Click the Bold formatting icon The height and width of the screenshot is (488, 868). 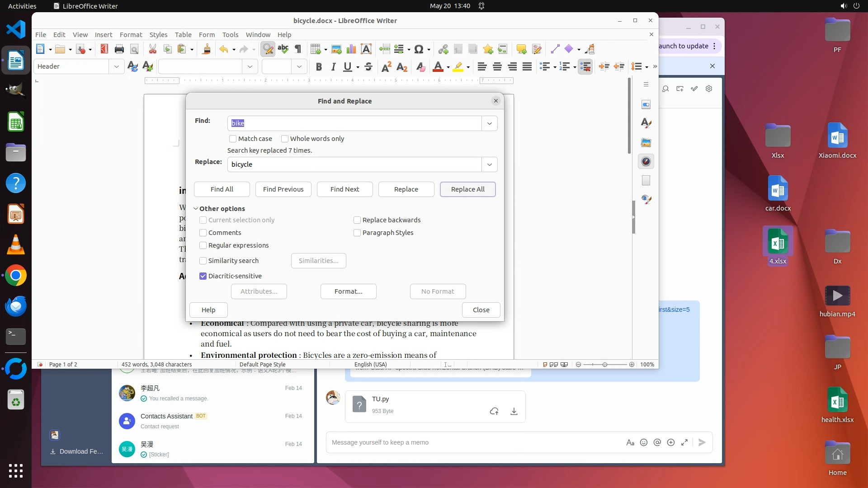pyautogui.click(x=319, y=67)
